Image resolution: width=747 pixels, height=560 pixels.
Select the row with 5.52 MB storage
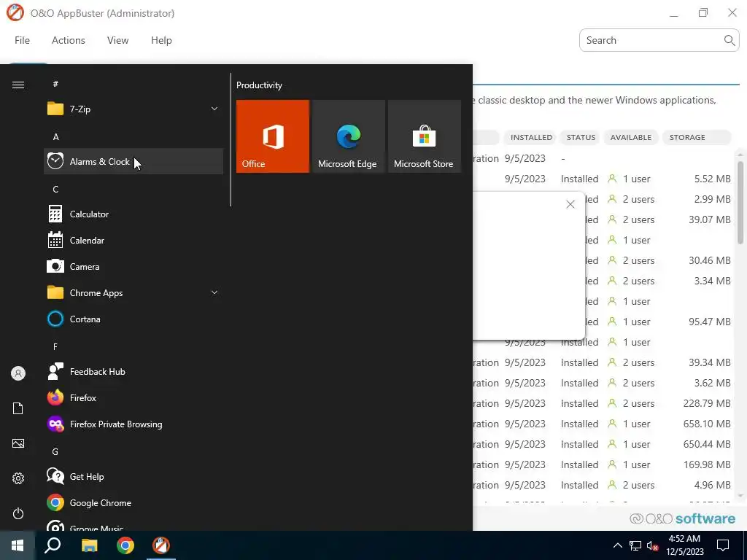[603, 179]
